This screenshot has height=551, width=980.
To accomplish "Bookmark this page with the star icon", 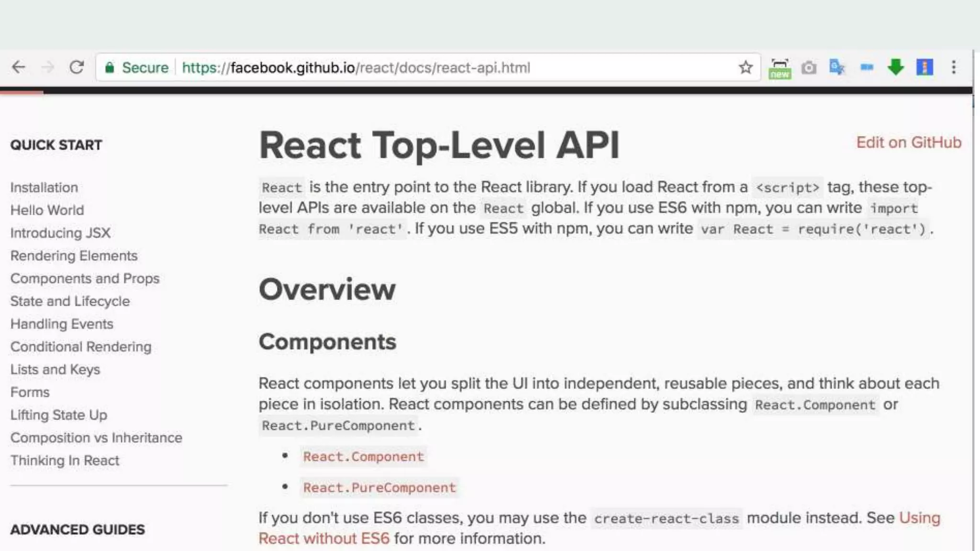I will coord(746,67).
